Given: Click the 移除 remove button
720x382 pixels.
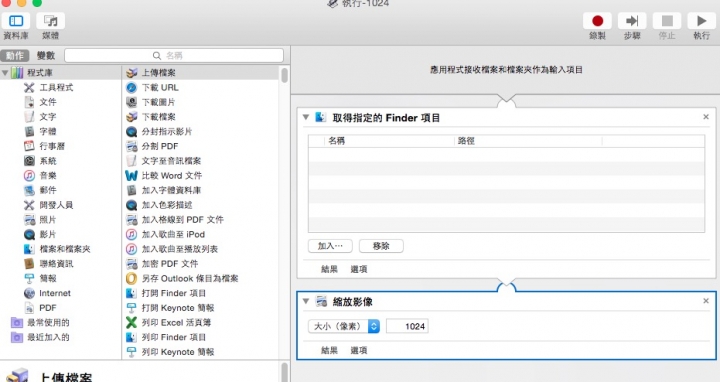Looking at the screenshot, I should click(x=381, y=246).
